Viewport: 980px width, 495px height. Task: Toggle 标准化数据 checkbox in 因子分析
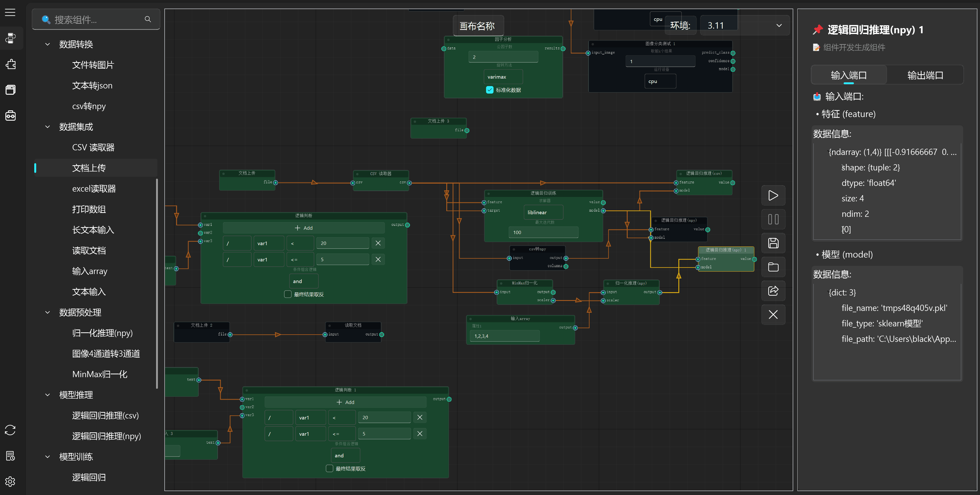coord(490,90)
